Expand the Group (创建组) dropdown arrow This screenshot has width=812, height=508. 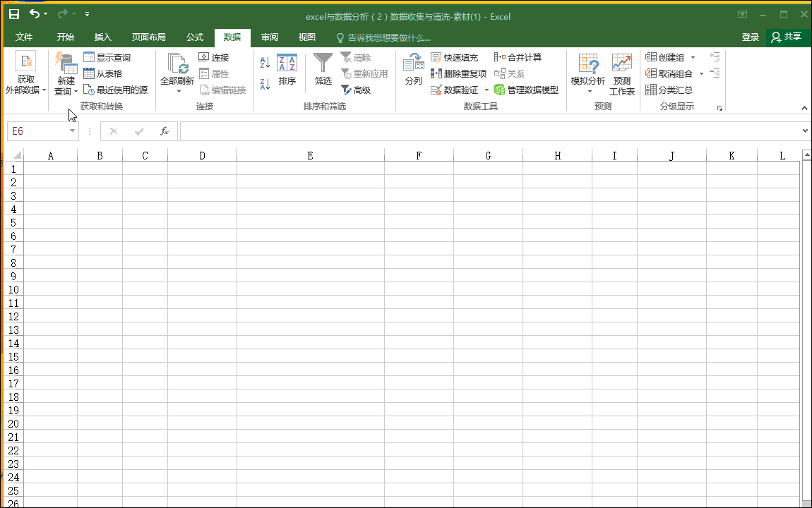click(693, 57)
